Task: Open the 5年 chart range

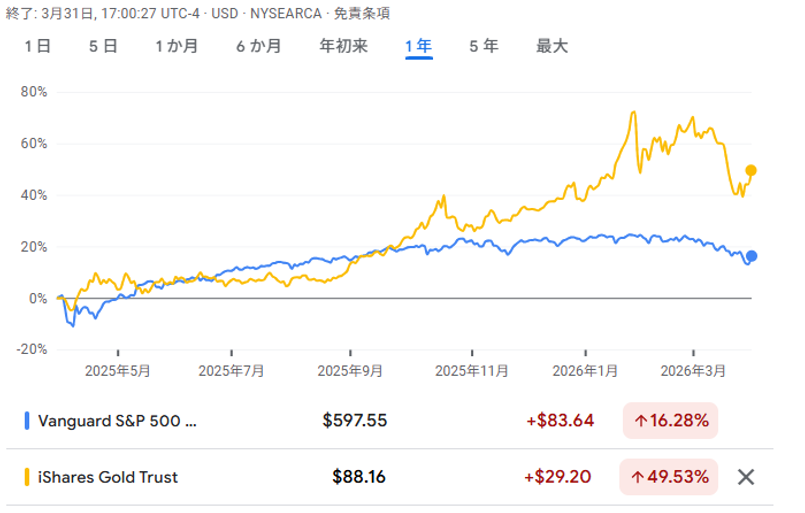Action: [484, 46]
